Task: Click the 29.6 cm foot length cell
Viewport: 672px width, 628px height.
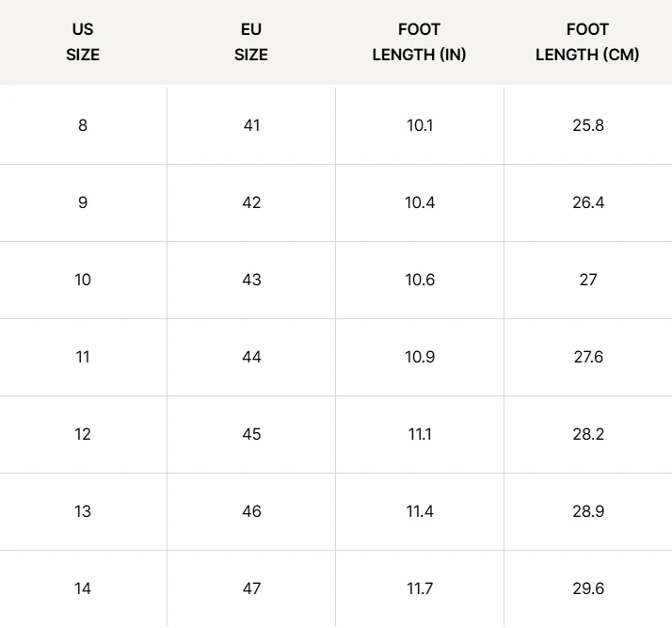Action: coord(588,588)
